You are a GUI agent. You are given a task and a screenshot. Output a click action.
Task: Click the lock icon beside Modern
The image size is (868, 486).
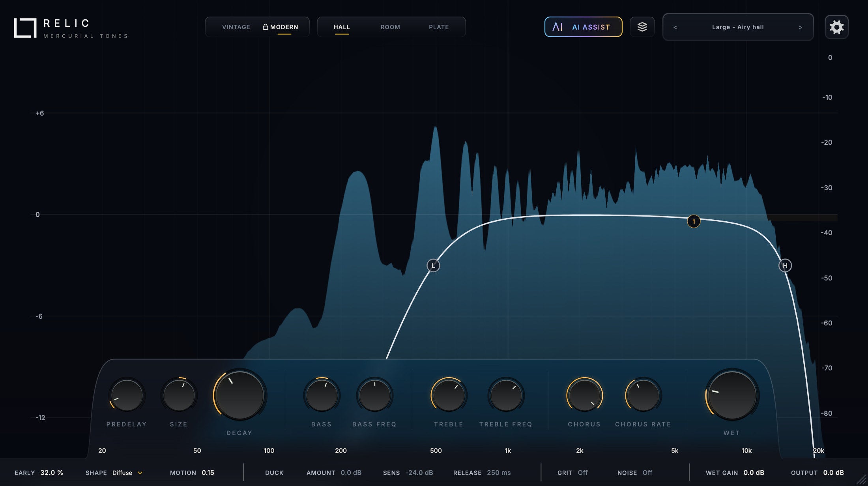(266, 27)
